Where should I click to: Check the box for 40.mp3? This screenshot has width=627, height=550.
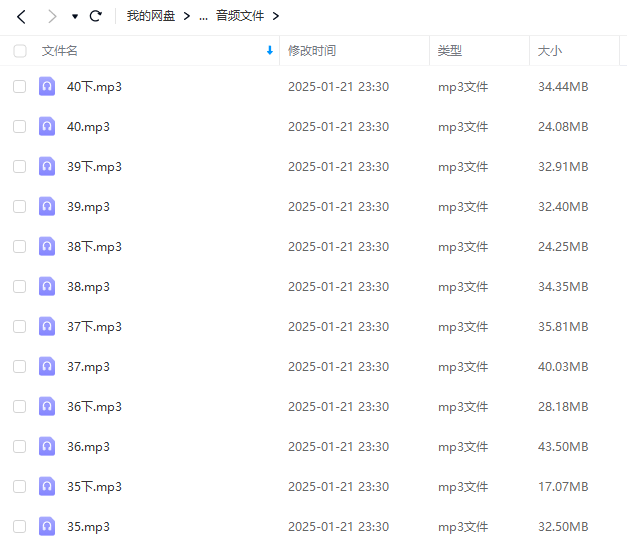click(x=20, y=126)
